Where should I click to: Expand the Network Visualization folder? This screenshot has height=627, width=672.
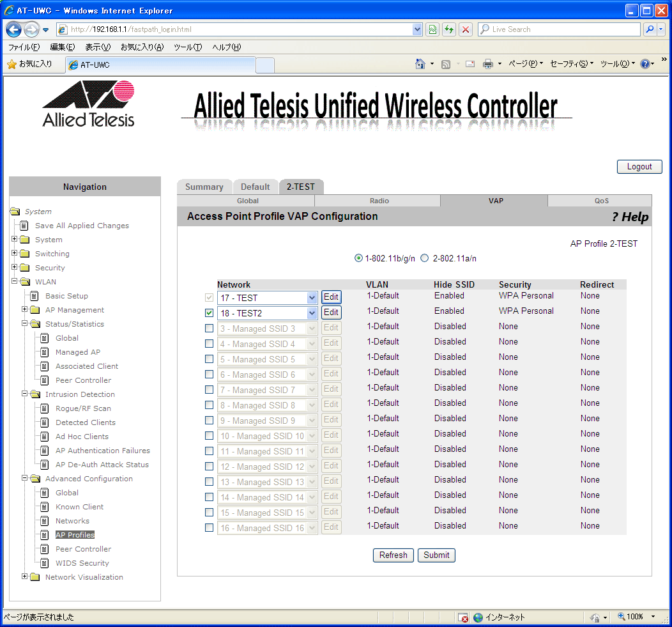tap(25, 577)
